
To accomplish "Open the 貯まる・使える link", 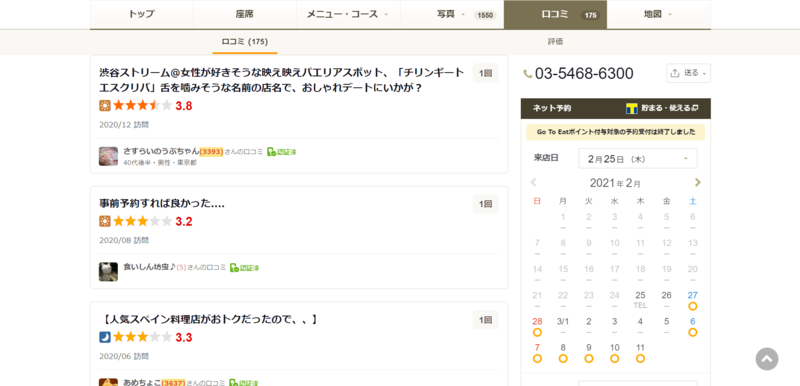I will 669,108.
